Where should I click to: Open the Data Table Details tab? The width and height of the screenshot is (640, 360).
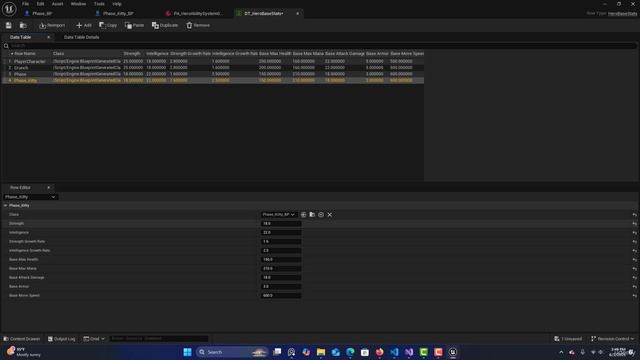coord(81,37)
